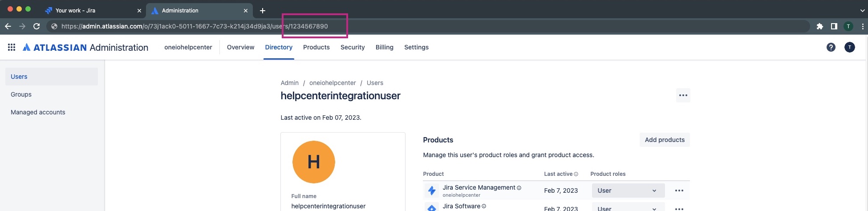Select Users in the left sidebar
The height and width of the screenshot is (211, 868).
[x=52, y=77]
